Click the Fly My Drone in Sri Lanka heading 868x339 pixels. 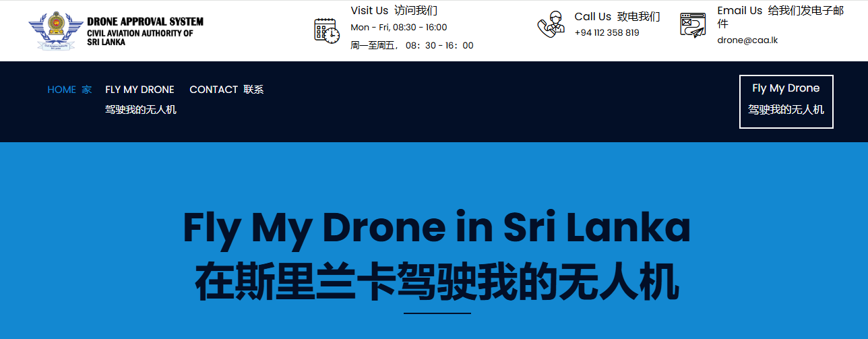(436, 228)
